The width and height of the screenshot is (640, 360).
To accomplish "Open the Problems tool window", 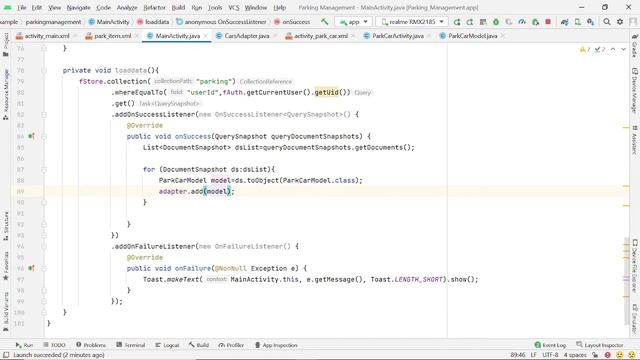I will (91, 345).
